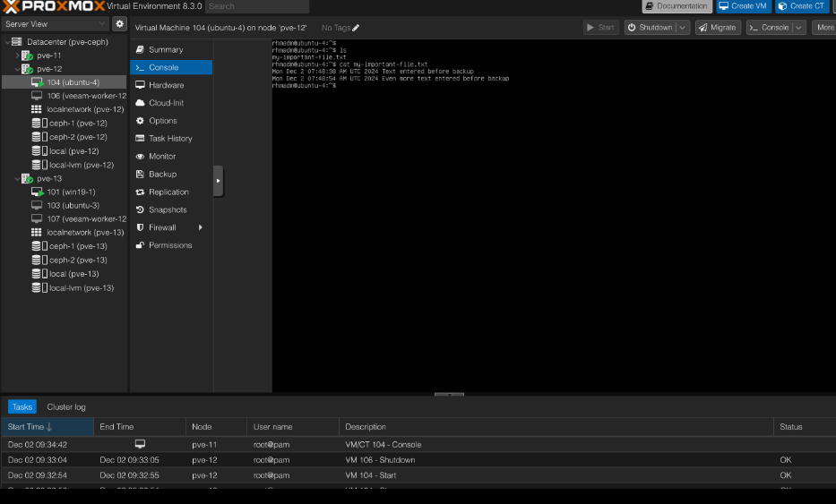
Task: Click the Datacenter (pve-ceph) server icon
Action: (x=17, y=41)
